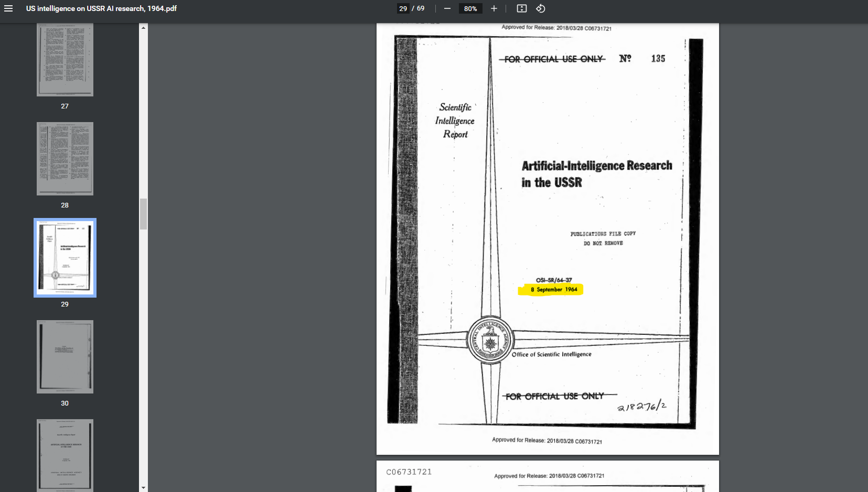The image size is (868, 492).
Task: Click the rotate counterclockwise icon
Action: coord(541,8)
